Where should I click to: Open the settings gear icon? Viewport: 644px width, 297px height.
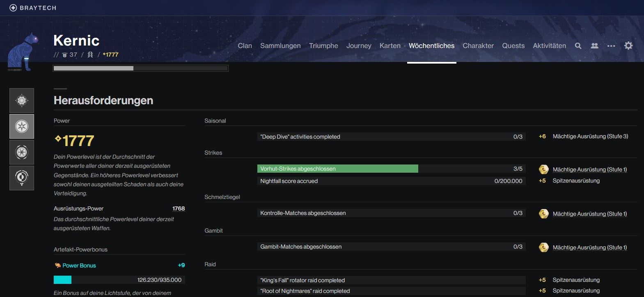[x=628, y=46]
